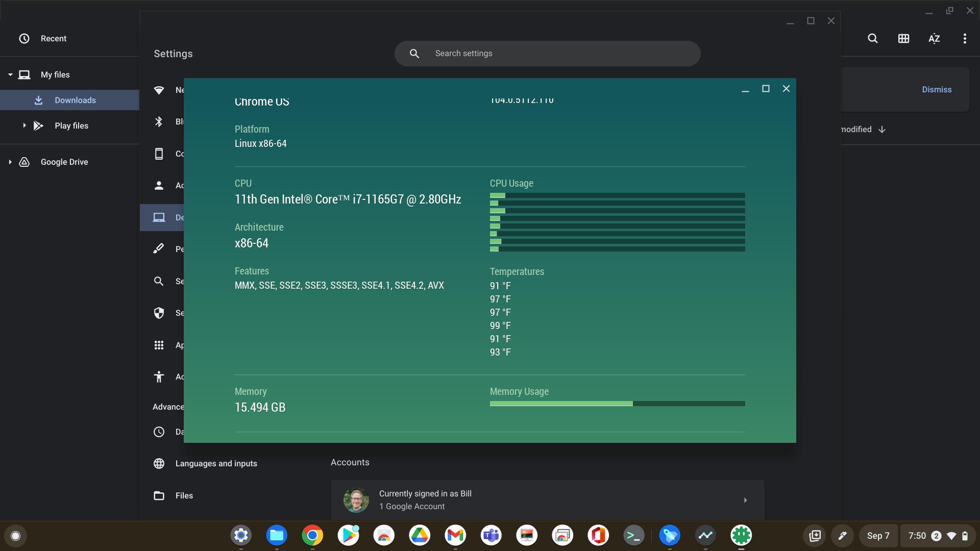This screenshot has height=551, width=980.
Task: Expand Play files in the Files sidebar
Action: [24, 126]
